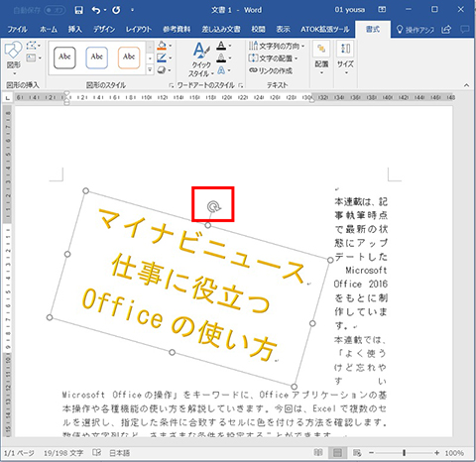This screenshot has height=462, width=476.
Task: Click the リンクの作成 button
Action: coord(271,70)
